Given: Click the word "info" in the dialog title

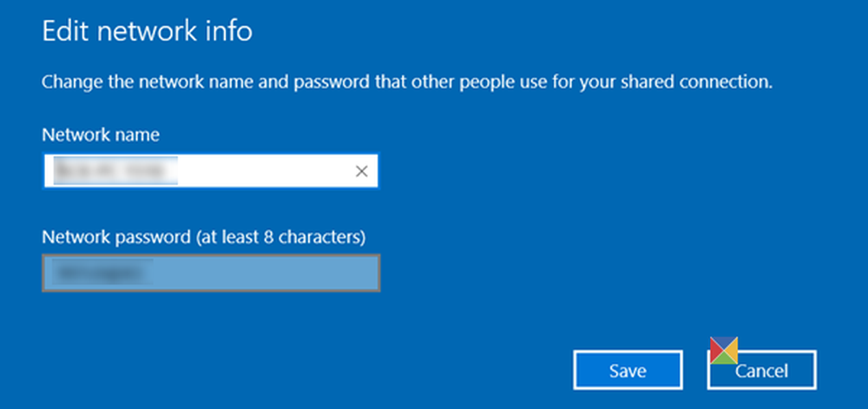Looking at the screenshot, I should pyautogui.click(x=229, y=33).
